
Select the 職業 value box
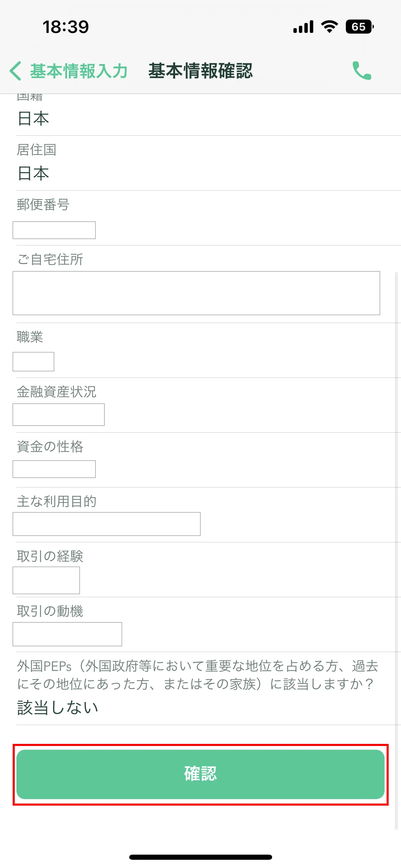[33, 361]
